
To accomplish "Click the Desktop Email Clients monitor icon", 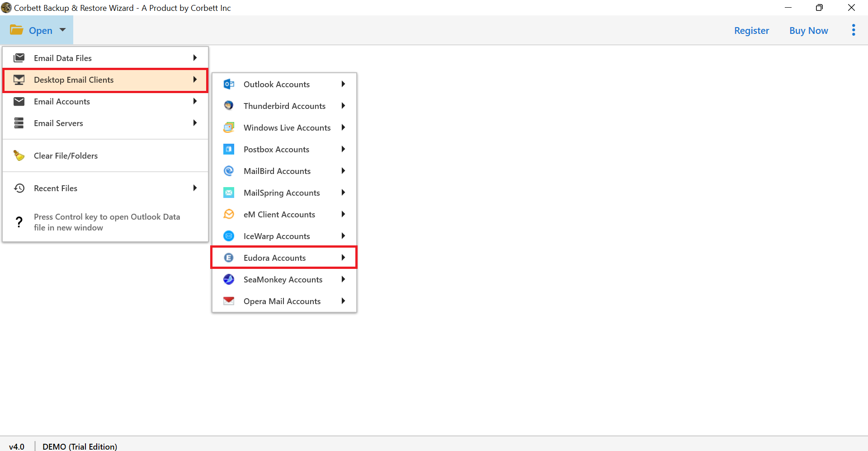I will [19, 80].
